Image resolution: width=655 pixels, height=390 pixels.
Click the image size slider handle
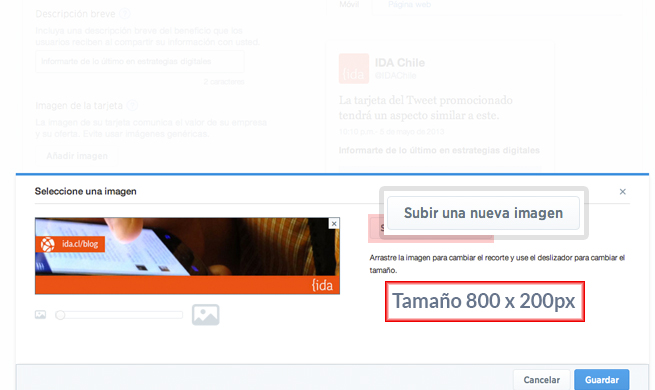coord(60,315)
